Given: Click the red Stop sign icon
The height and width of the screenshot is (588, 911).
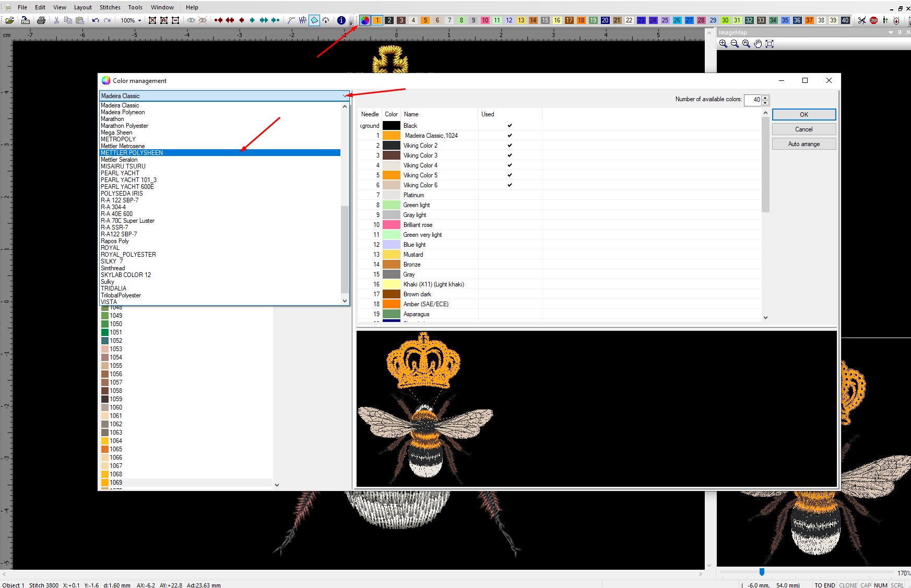Looking at the screenshot, I should [x=873, y=20].
